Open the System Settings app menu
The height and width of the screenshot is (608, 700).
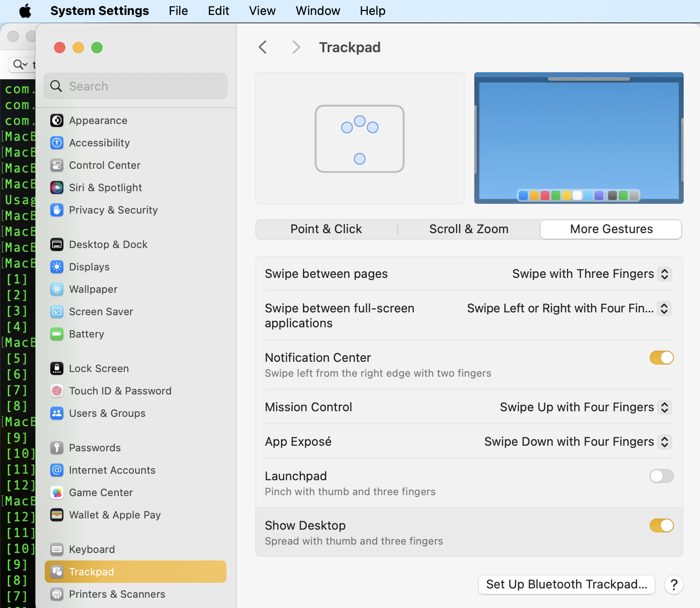point(100,11)
